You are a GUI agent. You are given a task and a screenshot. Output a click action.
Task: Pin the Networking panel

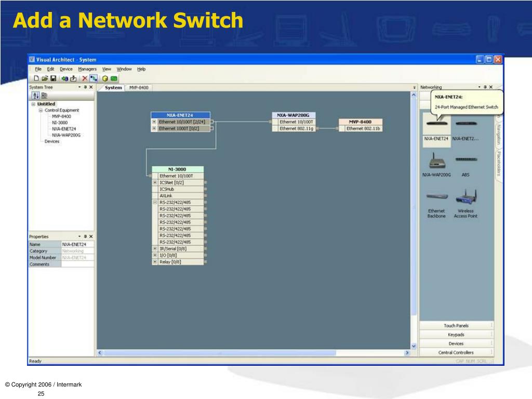tap(485, 87)
